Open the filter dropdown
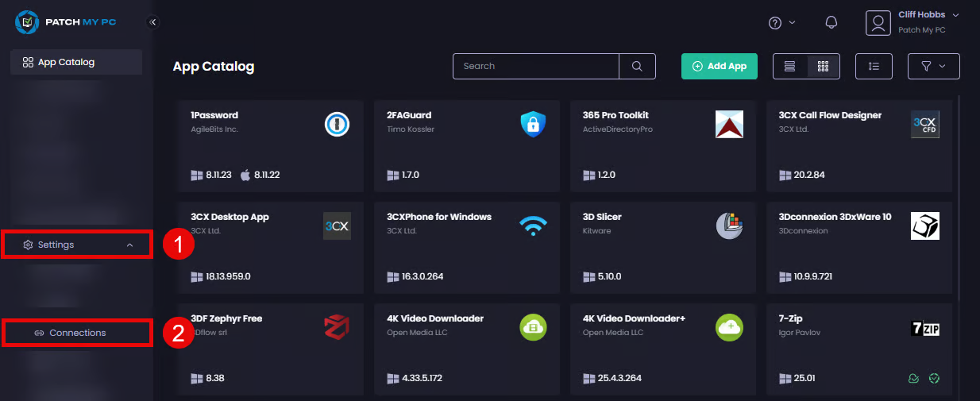This screenshot has width=980, height=401. click(933, 67)
